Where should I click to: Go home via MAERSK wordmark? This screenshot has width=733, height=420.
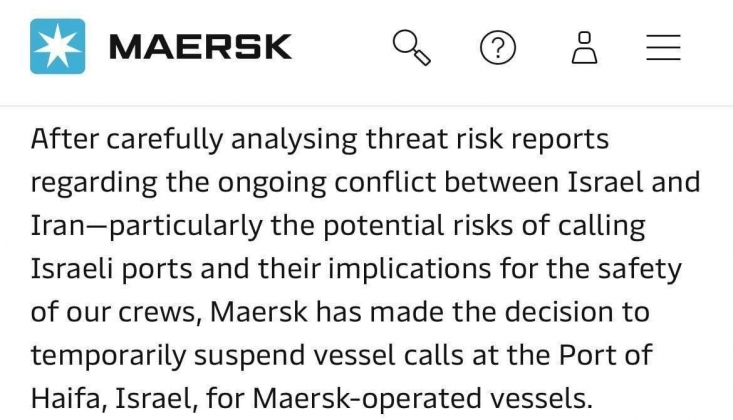[x=201, y=47]
